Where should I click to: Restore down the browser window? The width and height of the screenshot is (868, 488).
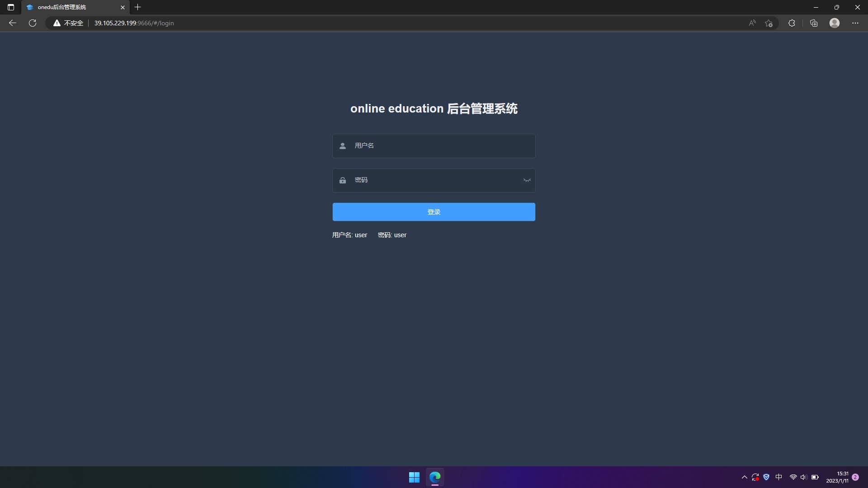[837, 7]
